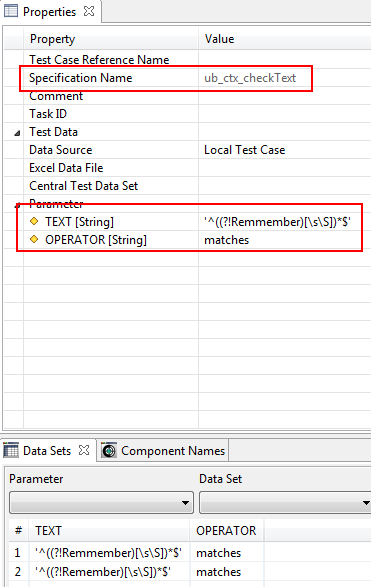Click the Properties view table icon
Viewport: 371px width, 587px height.
(10, 11)
